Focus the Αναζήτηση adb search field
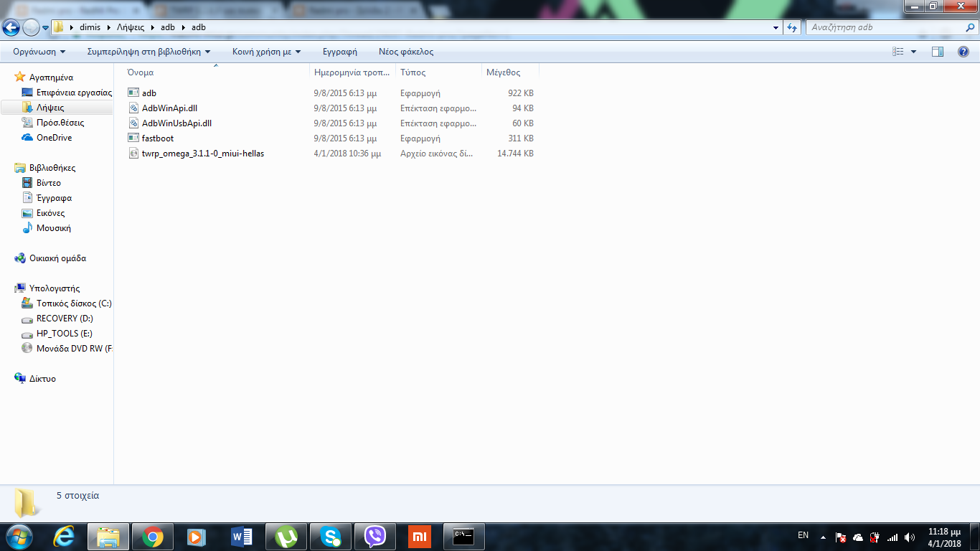 (884, 28)
